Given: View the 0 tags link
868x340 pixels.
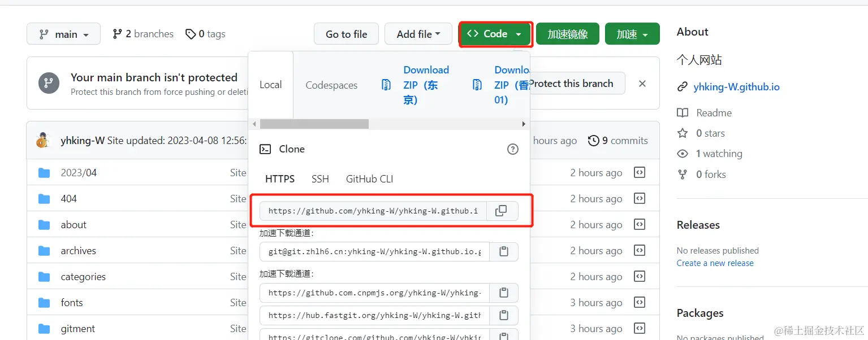Looking at the screenshot, I should click(x=205, y=34).
